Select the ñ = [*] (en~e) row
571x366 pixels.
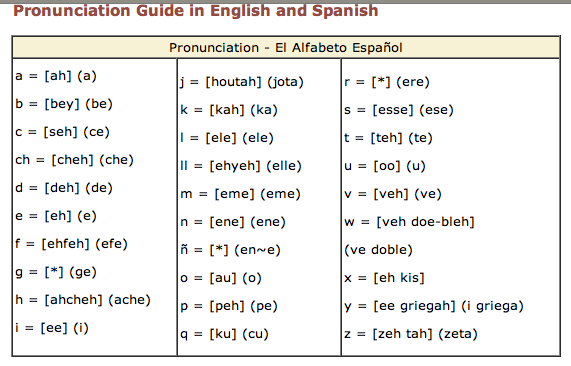pos(231,250)
